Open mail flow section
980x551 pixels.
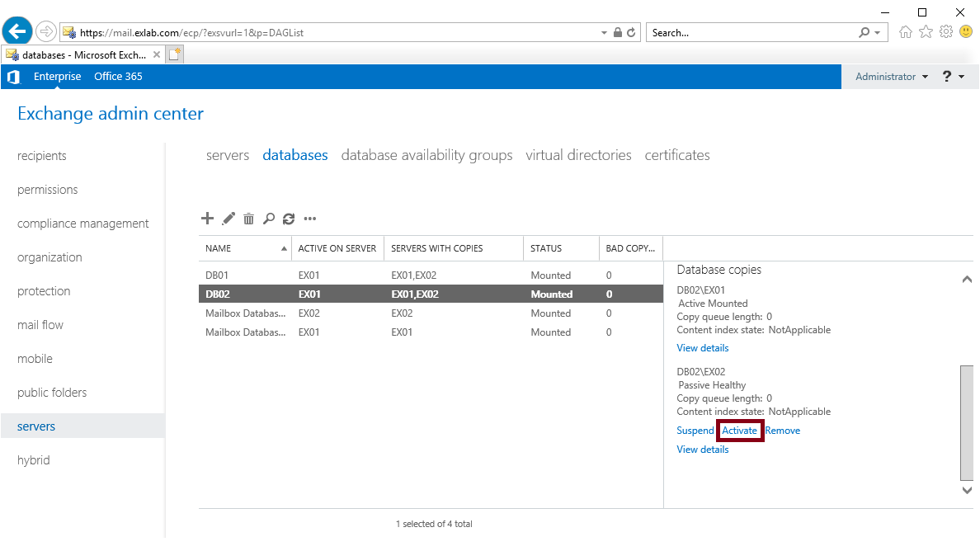tap(40, 324)
